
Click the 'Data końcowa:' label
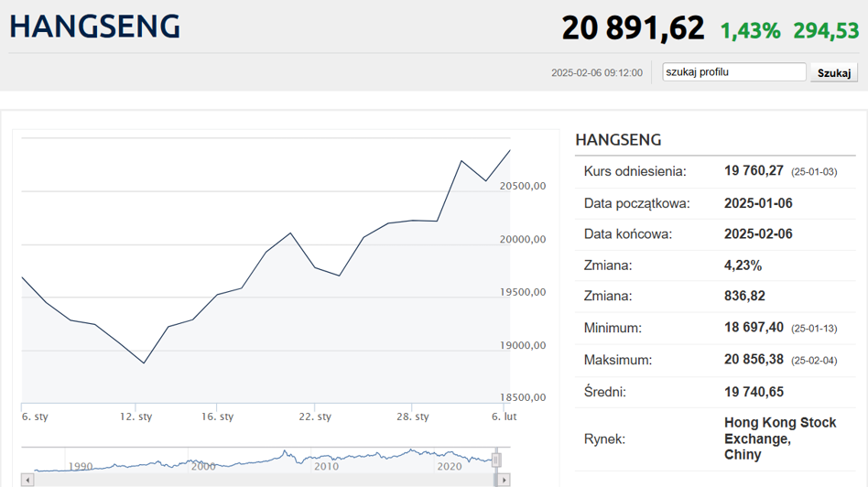tap(628, 234)
